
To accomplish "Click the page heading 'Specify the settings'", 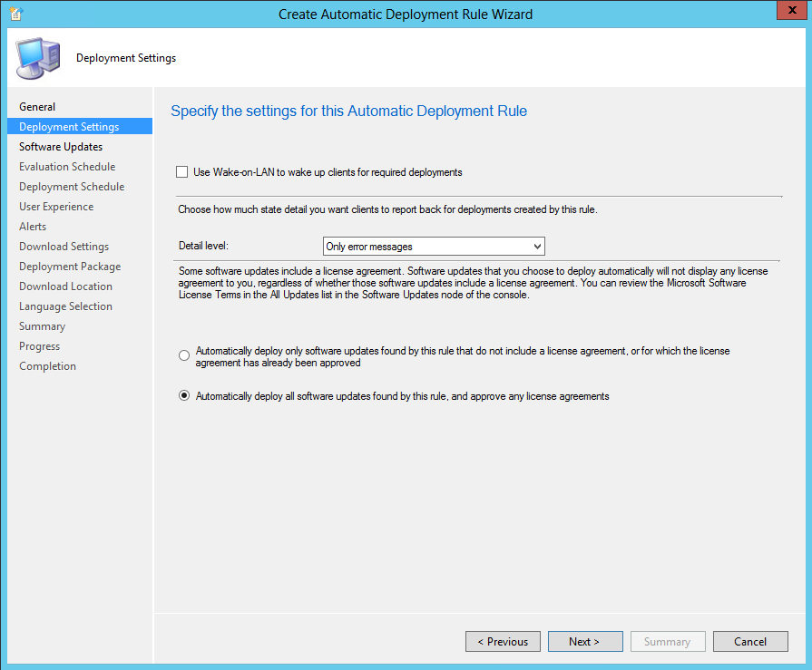I will [x=349, y=111].
